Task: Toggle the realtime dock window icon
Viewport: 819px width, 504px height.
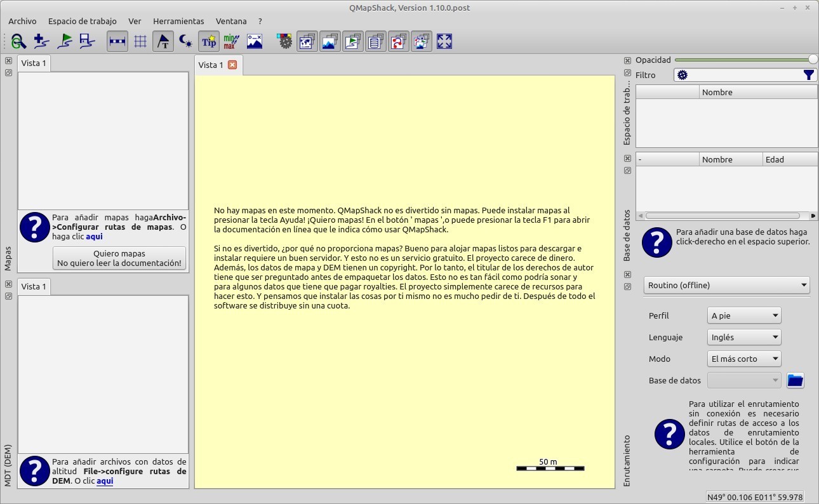Action: coord(422,42)
